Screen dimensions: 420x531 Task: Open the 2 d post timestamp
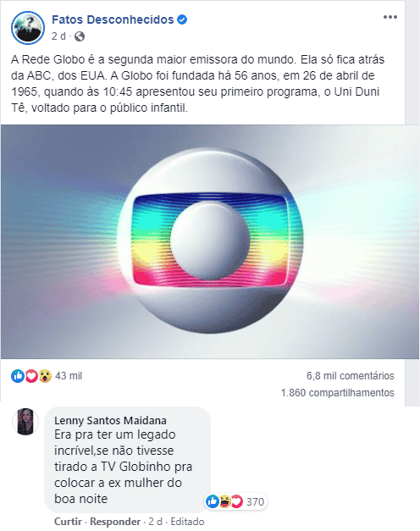click(58, 36)
